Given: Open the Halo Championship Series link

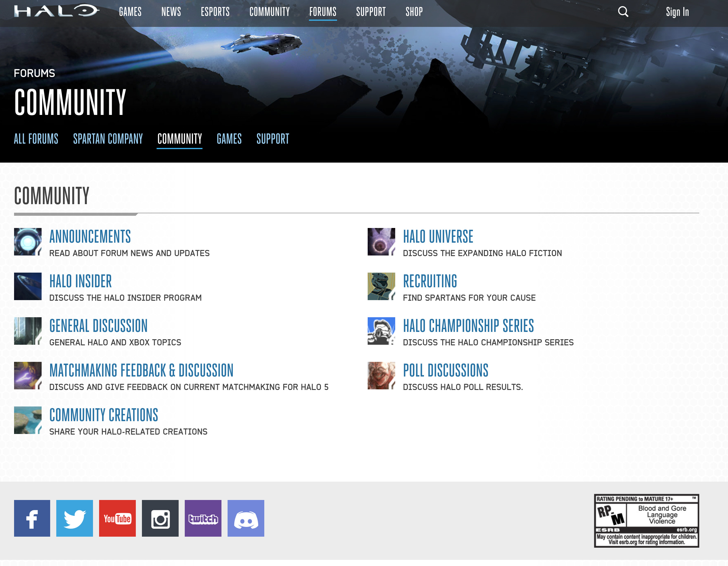Looking at the screenshot, I should tap(468, 326).
